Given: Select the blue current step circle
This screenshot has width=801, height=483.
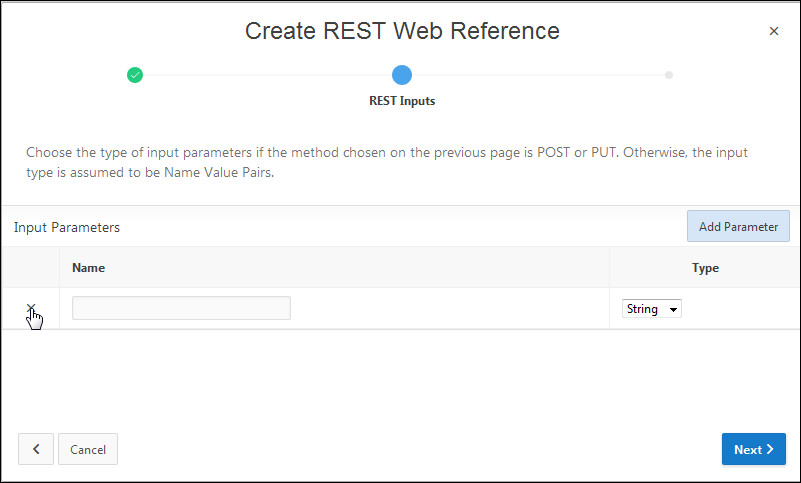Looking at the screenshot, I should 402,75.
